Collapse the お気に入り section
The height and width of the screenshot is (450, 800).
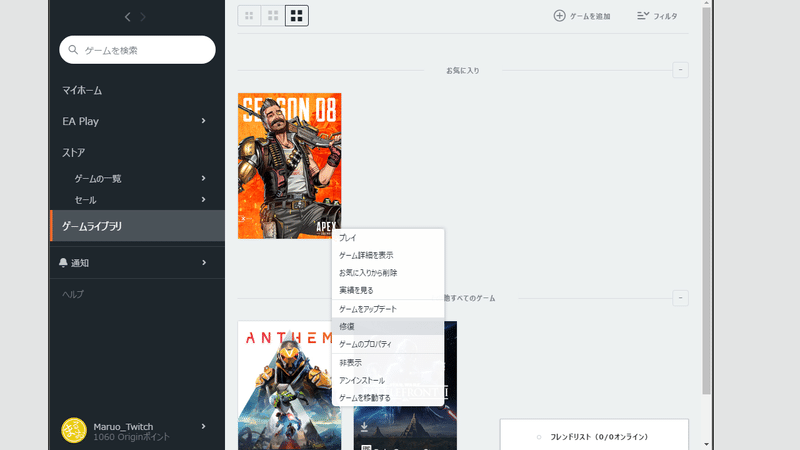[680, 70]
